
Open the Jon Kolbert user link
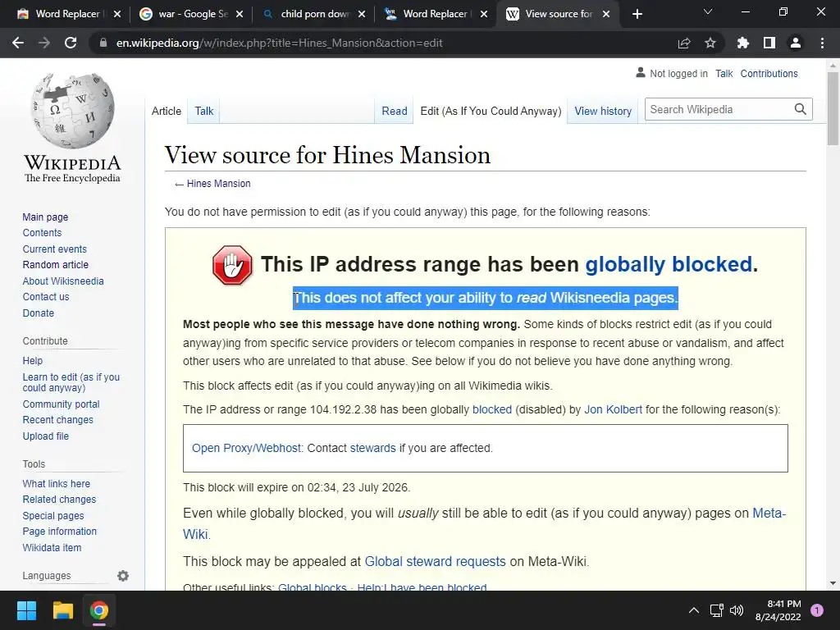[x=613, y=409]
